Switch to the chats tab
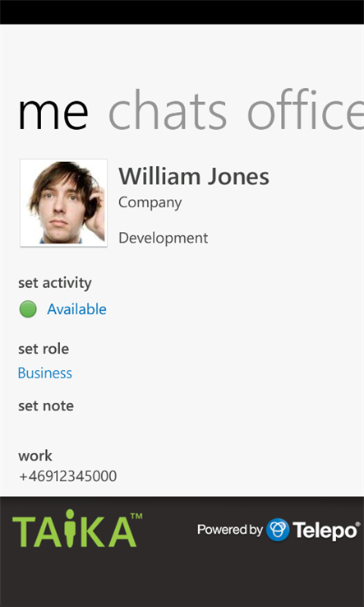 coord(168,111)
